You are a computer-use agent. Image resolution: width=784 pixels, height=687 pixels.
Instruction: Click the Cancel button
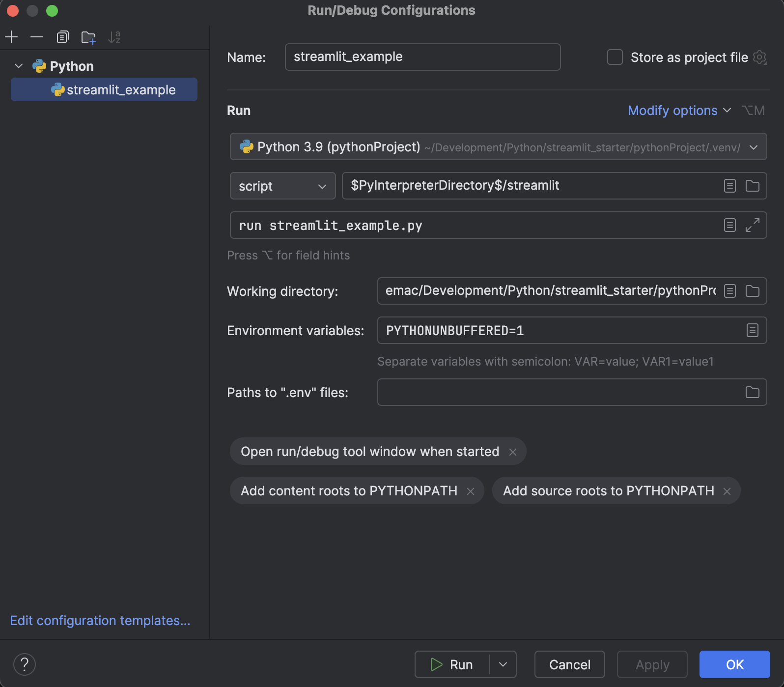[570, 664]
